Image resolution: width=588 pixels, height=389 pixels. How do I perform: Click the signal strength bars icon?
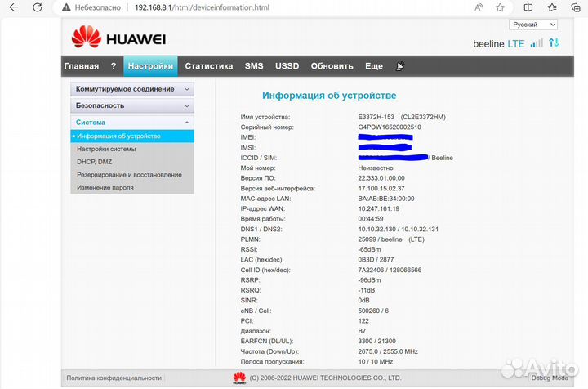[537, 43]
